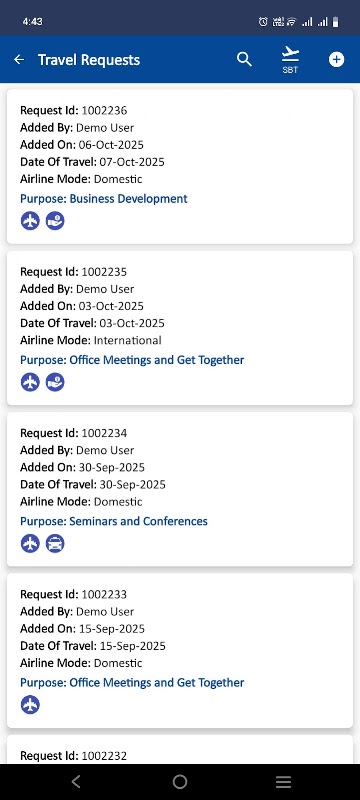Image resolution: width=360 pixels, height=800 pixels.
Task: Add a new travel request
Action: pos(336,60)
